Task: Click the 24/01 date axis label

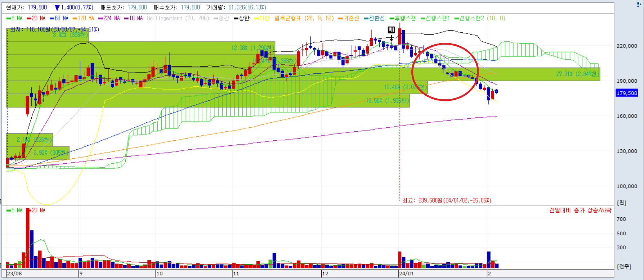Action: [x=406, y=274]
